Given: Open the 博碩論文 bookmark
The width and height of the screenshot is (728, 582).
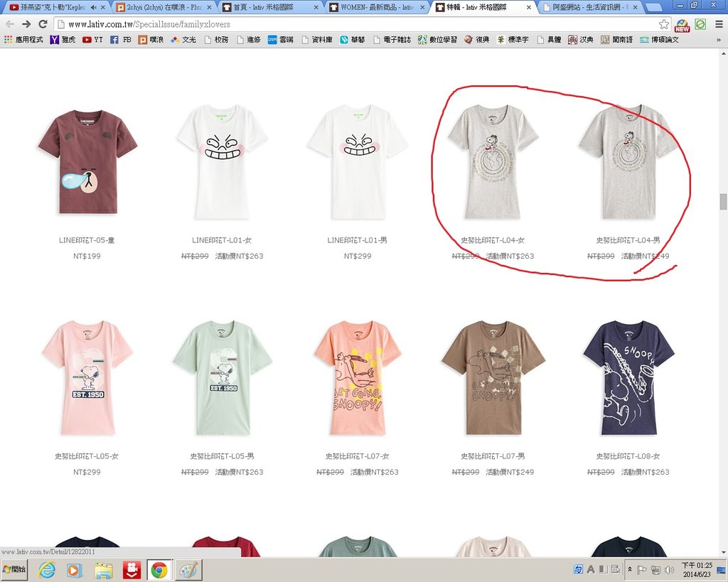Looking at the screenshot, I should [x=659, y=40].
